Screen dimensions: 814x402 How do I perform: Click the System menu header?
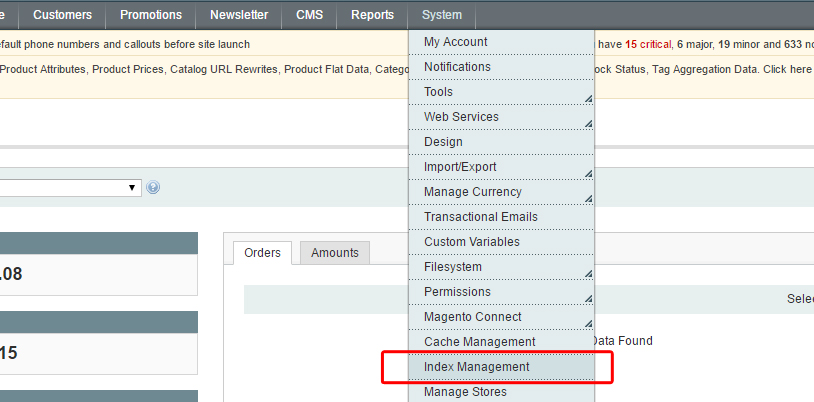point(442,15)
